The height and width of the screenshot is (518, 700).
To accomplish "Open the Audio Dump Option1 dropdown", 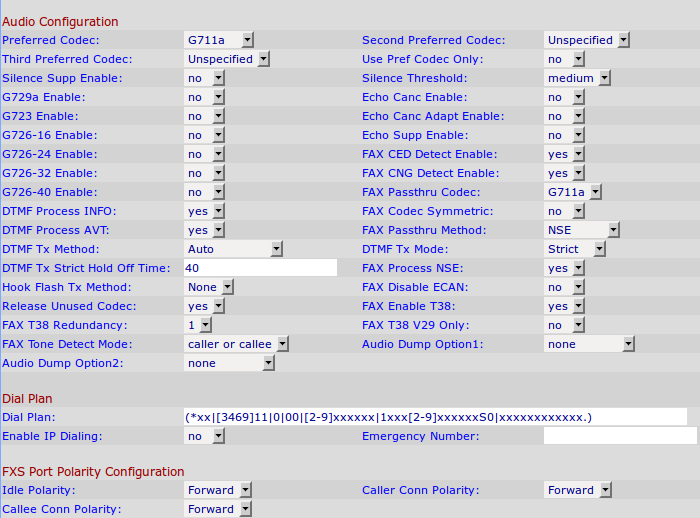I will (x=590, y=344).
